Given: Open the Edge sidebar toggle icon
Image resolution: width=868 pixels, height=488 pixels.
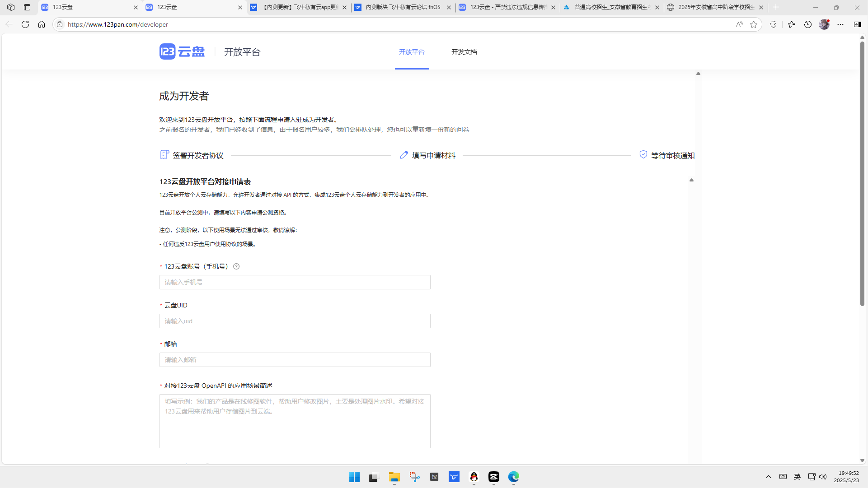Looking at the screenshot, I should point(857,24).
